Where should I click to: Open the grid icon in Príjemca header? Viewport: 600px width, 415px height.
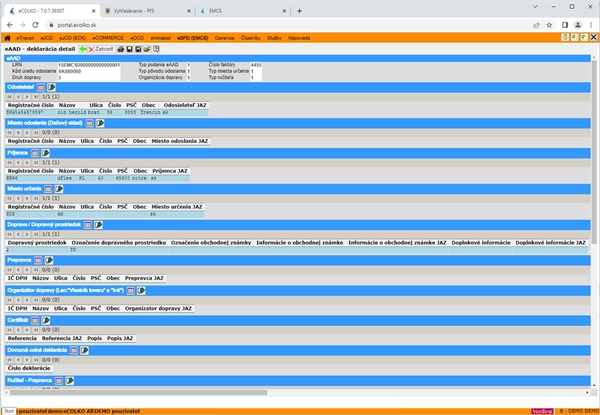[x=35, y=153]
